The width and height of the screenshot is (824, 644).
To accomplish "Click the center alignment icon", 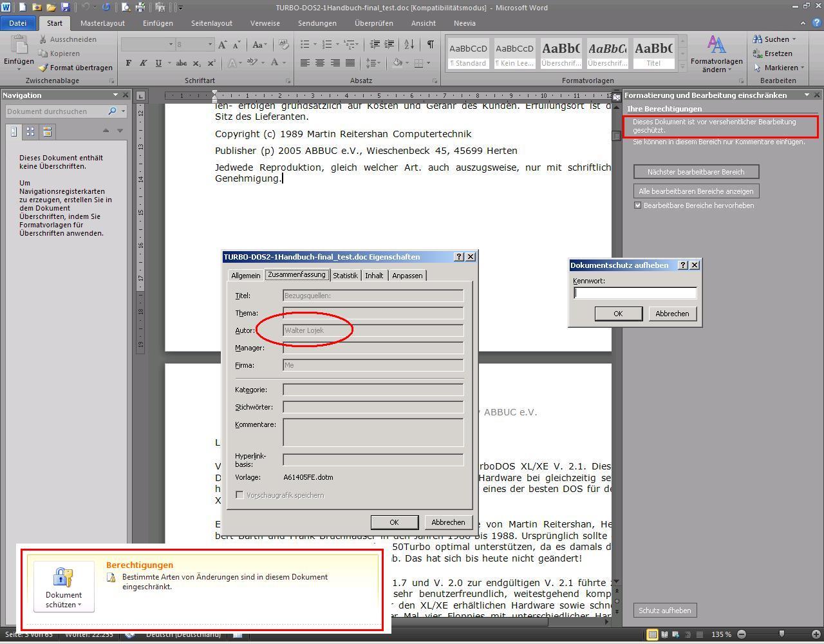I will click(x=320, y=63).
